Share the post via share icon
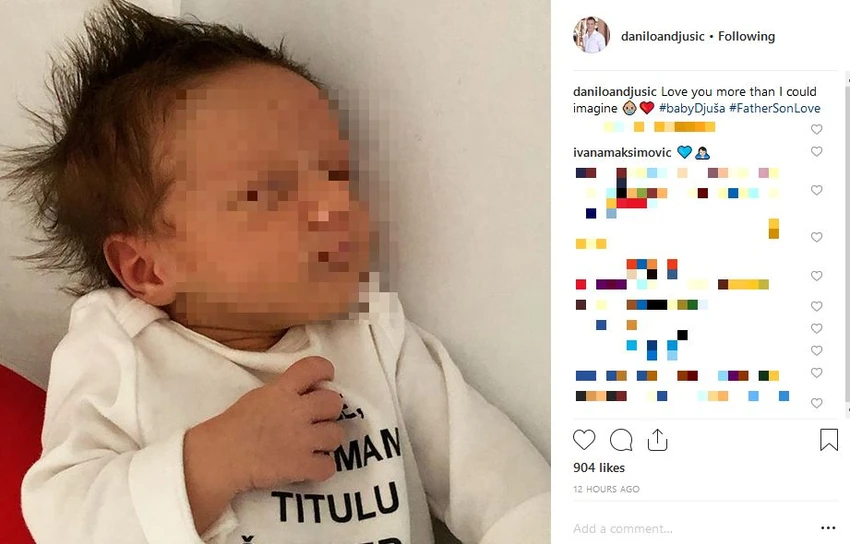The height and width of the screenshot is (544, 850). [x=657, y=439]
